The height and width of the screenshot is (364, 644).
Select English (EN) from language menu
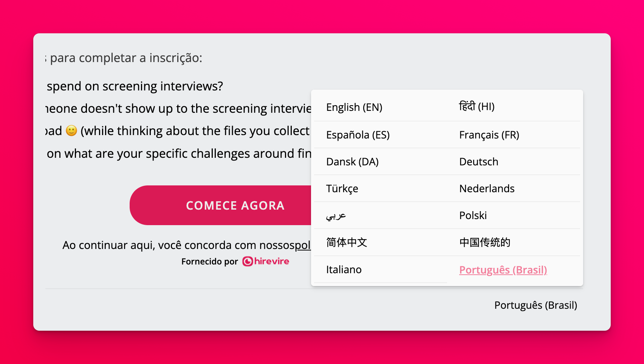(x=354, y=107)
